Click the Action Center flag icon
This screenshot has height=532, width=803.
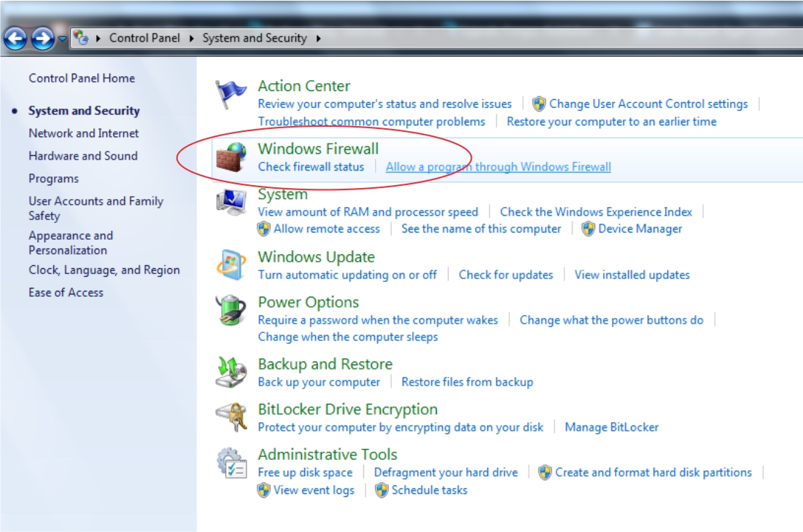point(230,94)
